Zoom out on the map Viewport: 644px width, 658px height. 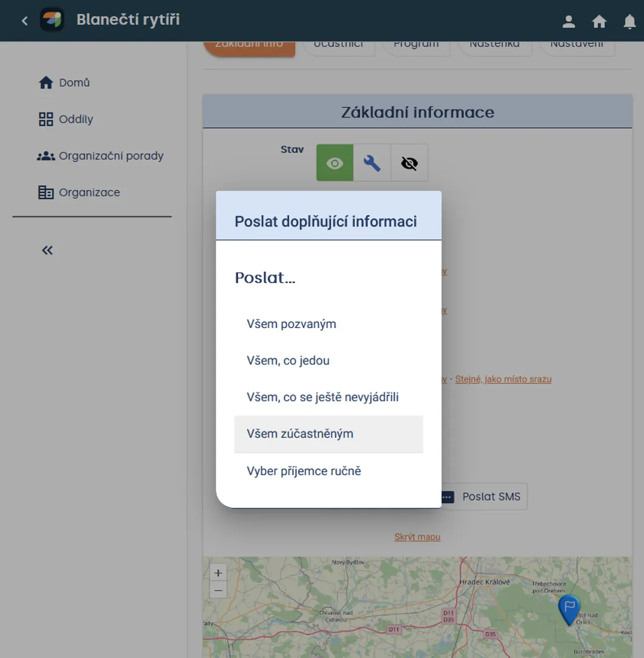click(x=218, y=590)
